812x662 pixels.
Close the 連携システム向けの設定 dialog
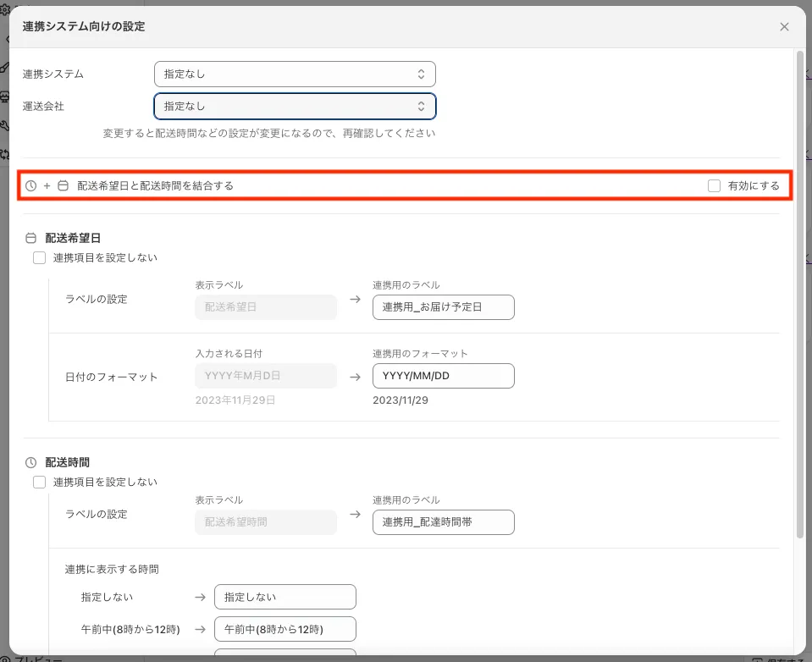point(784,26)
